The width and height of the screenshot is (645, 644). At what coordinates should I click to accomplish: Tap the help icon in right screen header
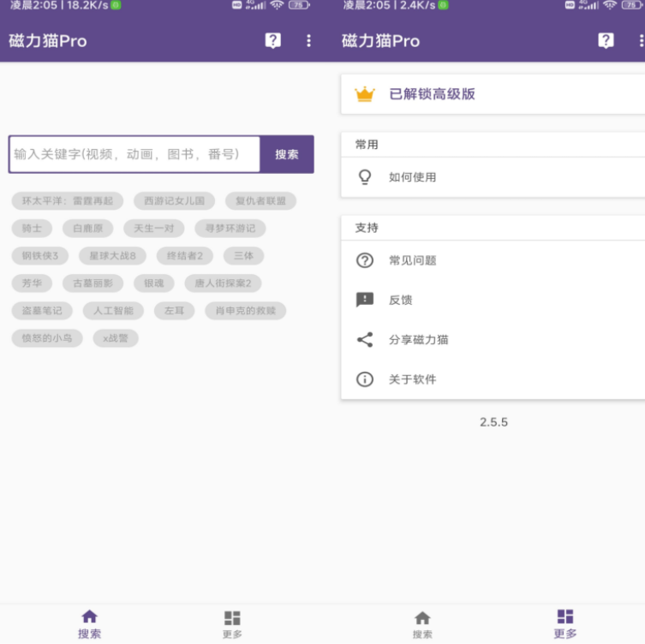[x=606, y=41]
